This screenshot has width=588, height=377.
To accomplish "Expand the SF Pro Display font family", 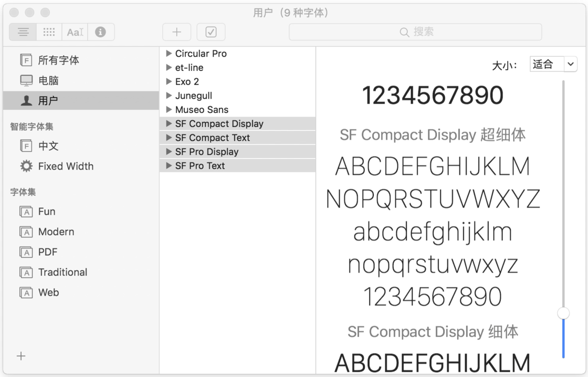I will click(x=169, y=152).
